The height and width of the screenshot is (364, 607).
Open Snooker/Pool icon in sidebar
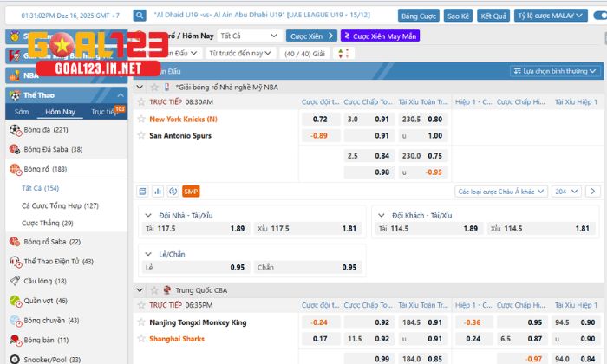pos(15,360)
